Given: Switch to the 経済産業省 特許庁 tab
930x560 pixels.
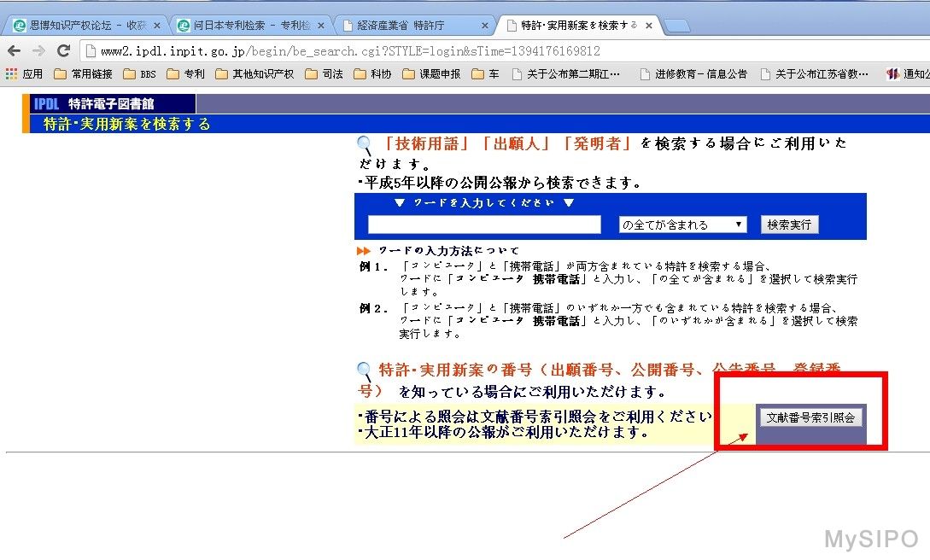Looking at the screenshot, I should pyautogui.click(x=414, y=26).
